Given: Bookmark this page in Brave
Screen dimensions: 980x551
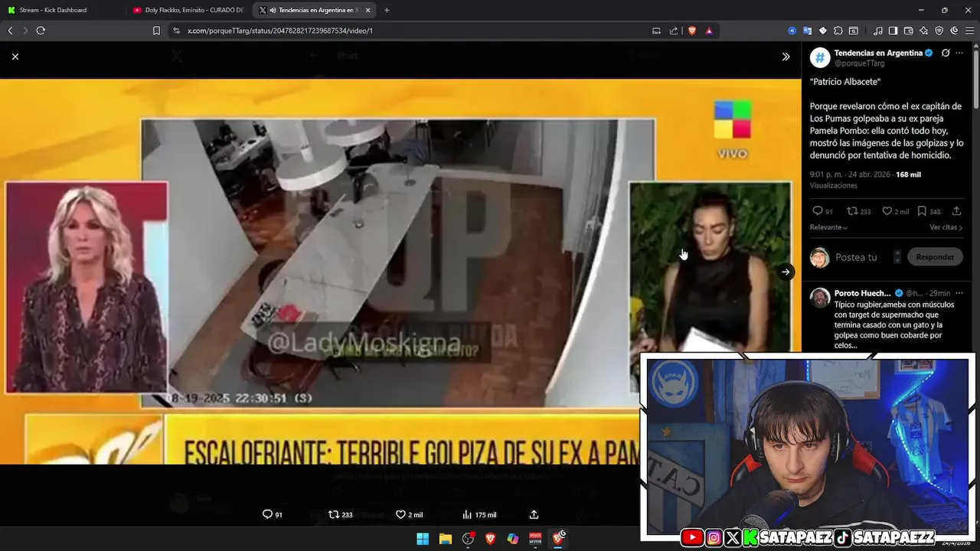Looking at the screenshot, I should pos(156,31).
